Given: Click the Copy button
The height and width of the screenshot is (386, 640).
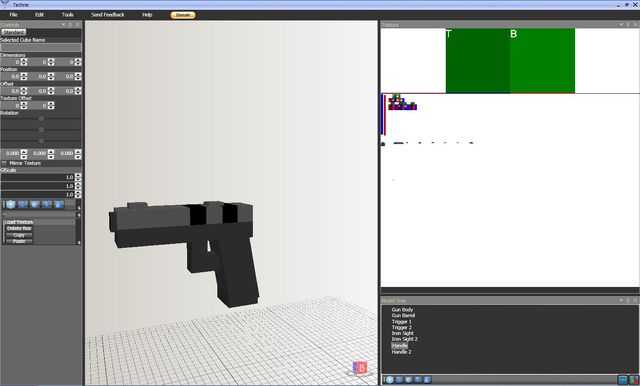Looking at the screenshot, I should click(19, 235).
